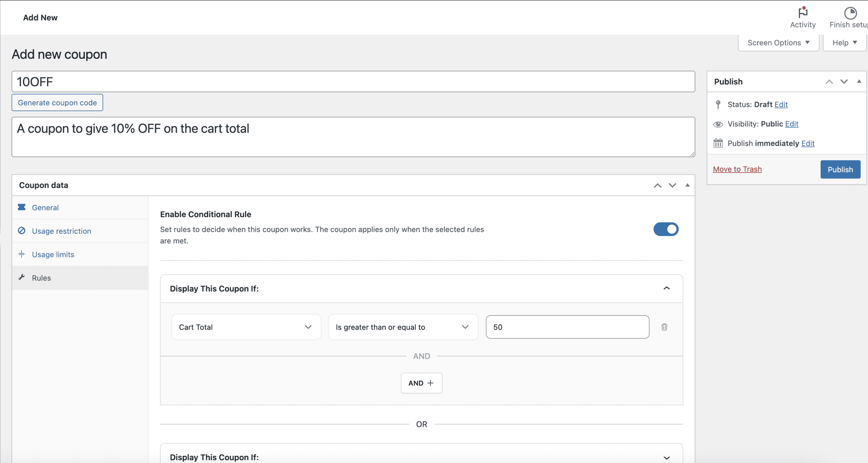Move Coupon data panel down arrow

click(x=672, y=186)
